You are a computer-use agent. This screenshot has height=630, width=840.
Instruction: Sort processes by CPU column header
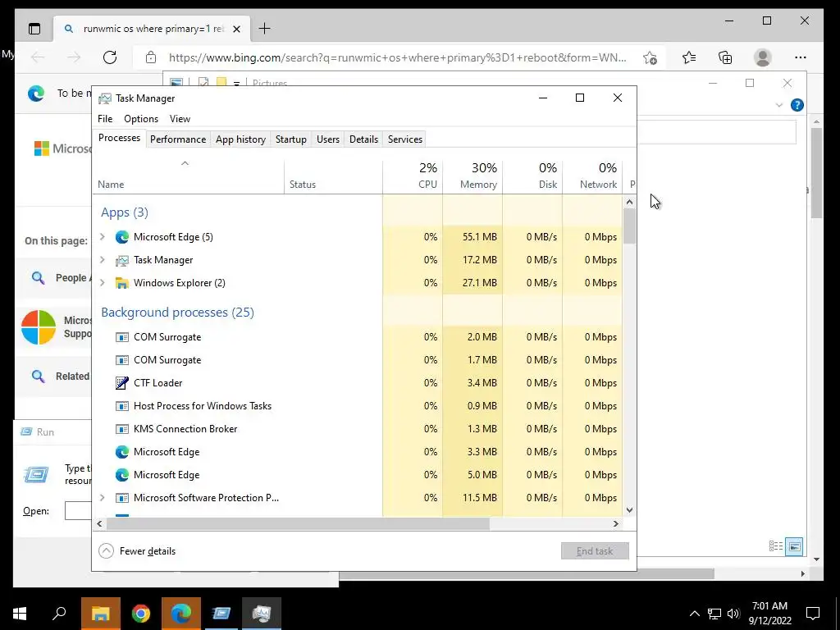click(x=413, y=176)
